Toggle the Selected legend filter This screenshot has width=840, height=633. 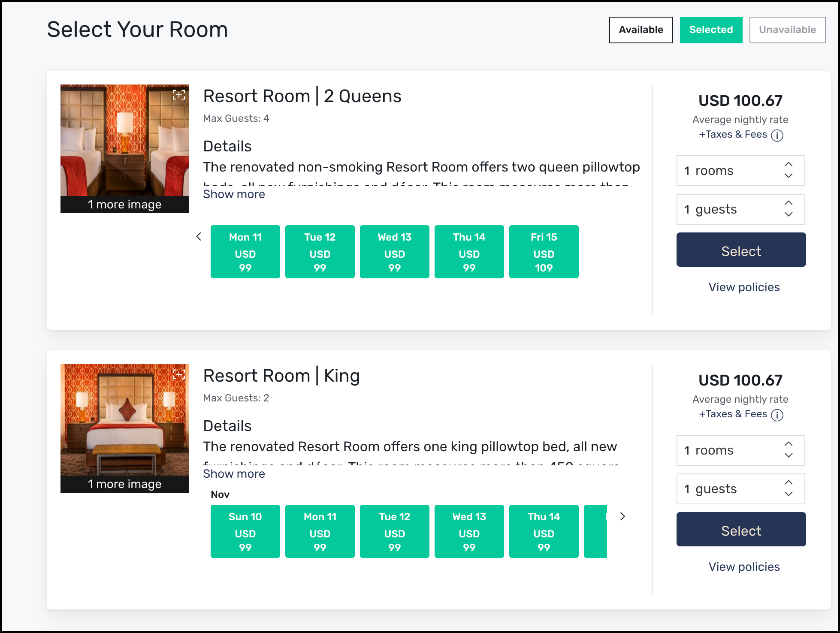[711, 30]
